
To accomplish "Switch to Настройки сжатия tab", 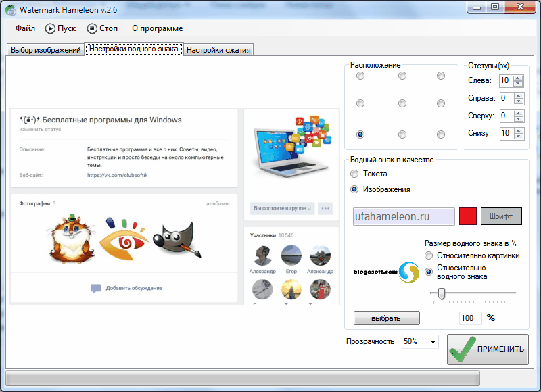I will point(218,50).
